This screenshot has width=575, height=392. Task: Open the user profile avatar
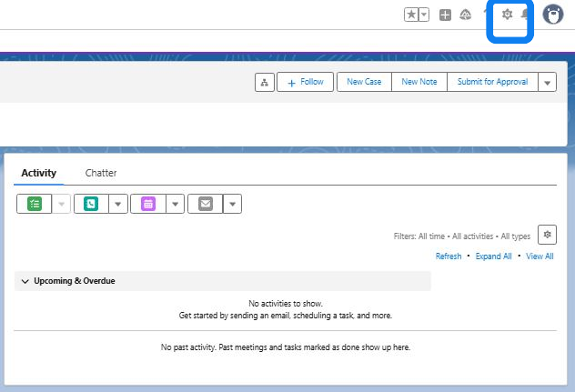(552, 15)
